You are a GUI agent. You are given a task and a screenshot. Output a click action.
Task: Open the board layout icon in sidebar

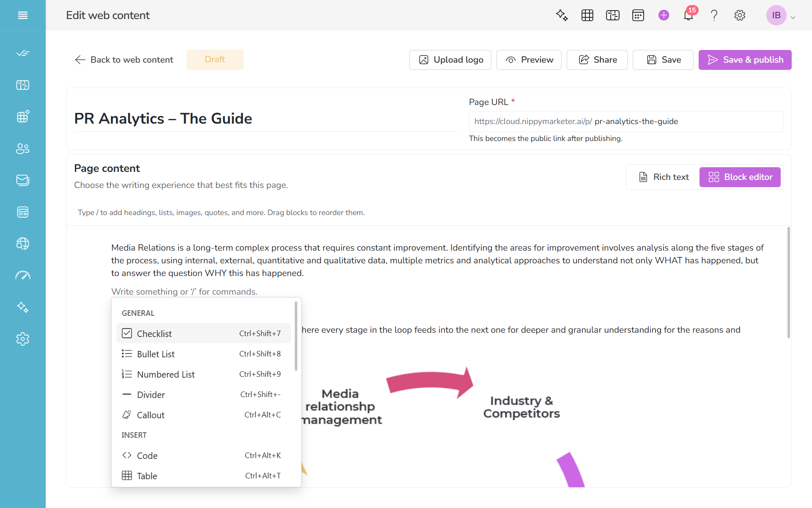(23, 85)
